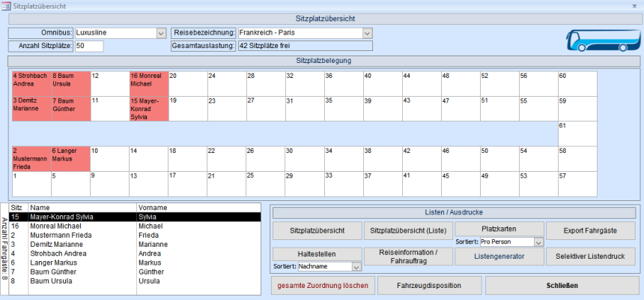Click the Anzahl Sitzplätze field showing 50

pyautogui.click(x=89, y=46)
